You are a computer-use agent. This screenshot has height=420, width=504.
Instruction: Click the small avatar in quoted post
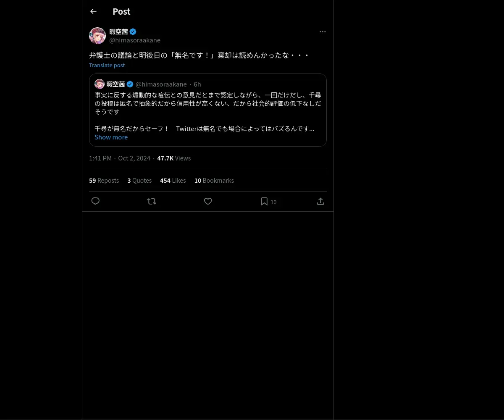tap(100, 84)
